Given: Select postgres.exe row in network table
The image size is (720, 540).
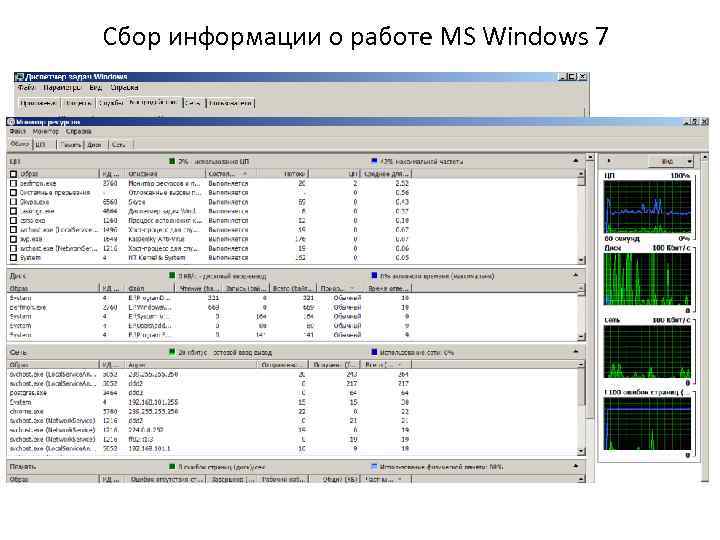Looking at the screenshot, I should pos(209,393).
